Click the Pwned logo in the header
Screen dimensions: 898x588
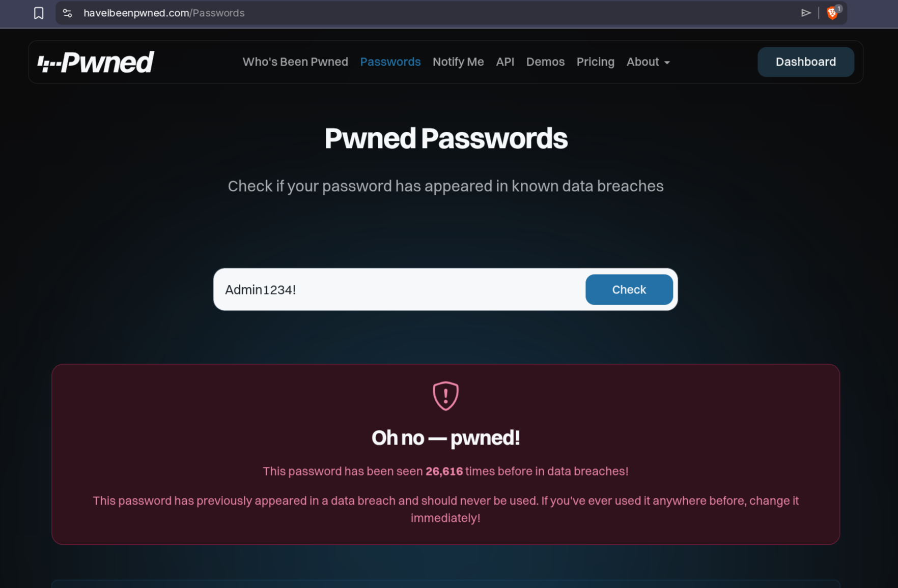tap(96, 62)
